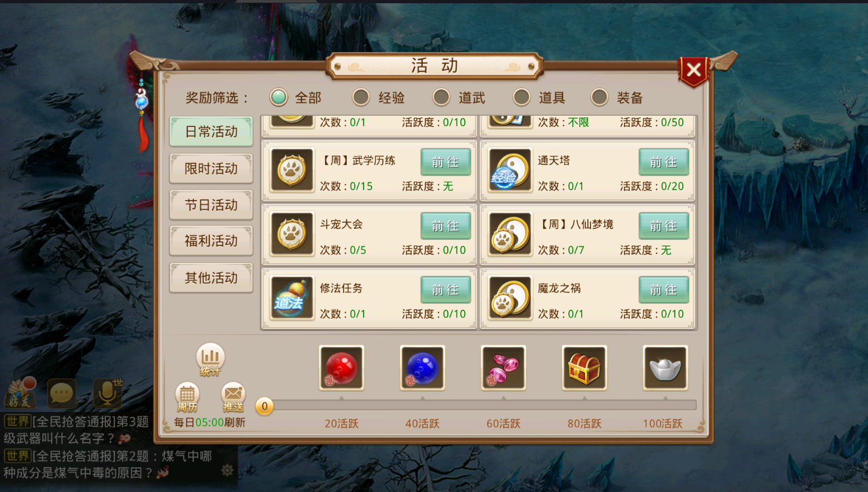Open the 推送 push notification icon
The width and height of the screenshot is (868, 492).
(x=233, y=397)
